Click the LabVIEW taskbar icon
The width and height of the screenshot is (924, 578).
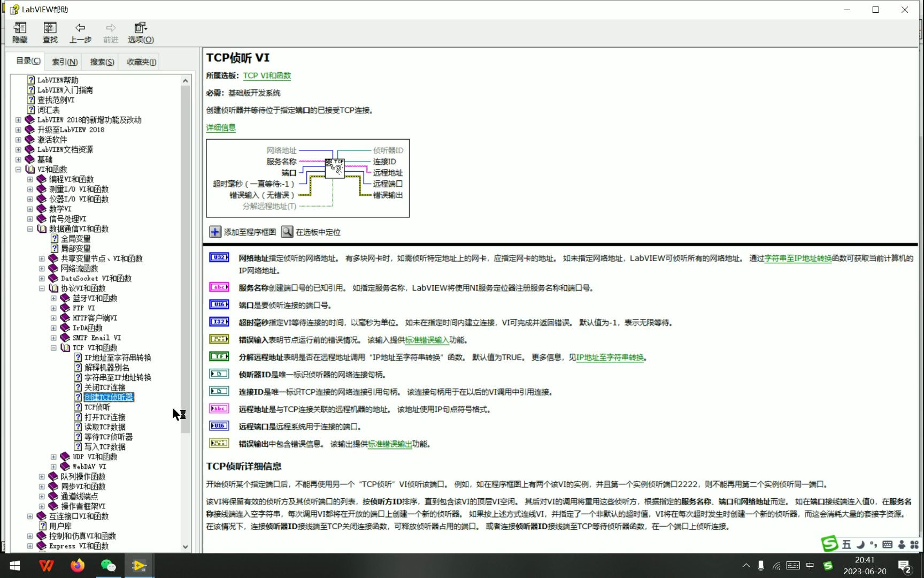coord(139,566)
